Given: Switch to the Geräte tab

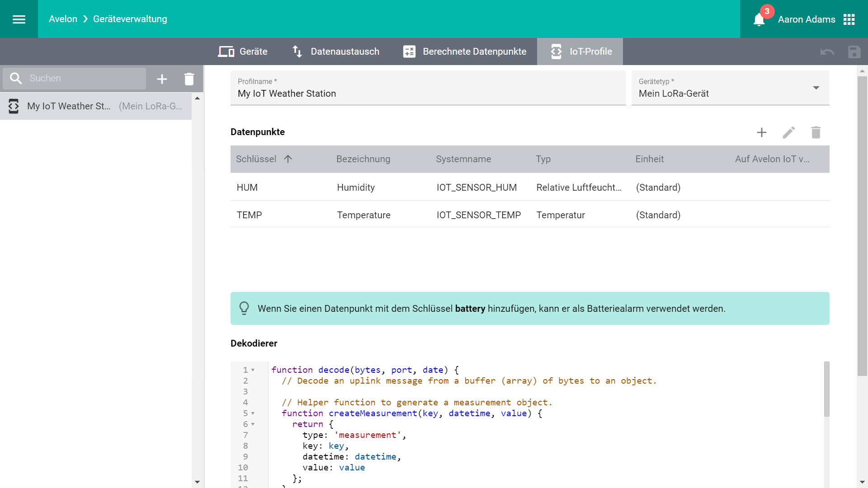Looking at the screenshot, I should click(x=243, y=52).
